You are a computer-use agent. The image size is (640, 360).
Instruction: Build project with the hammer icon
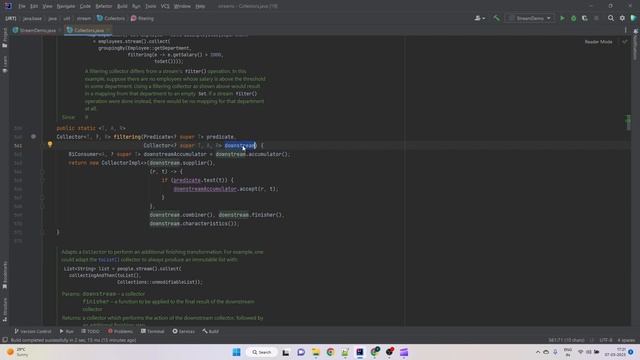pyautogui.click(x=496, y=18)
